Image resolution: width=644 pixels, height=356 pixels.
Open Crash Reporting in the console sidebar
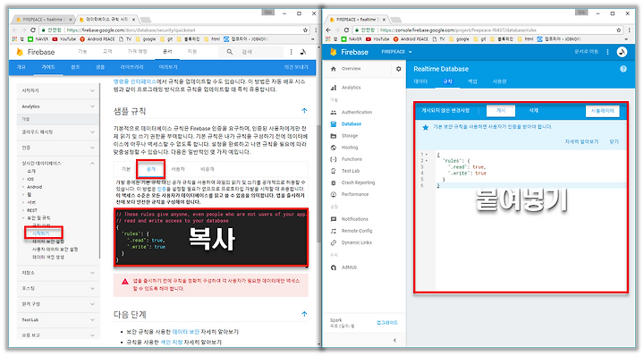tap(358, 182)
